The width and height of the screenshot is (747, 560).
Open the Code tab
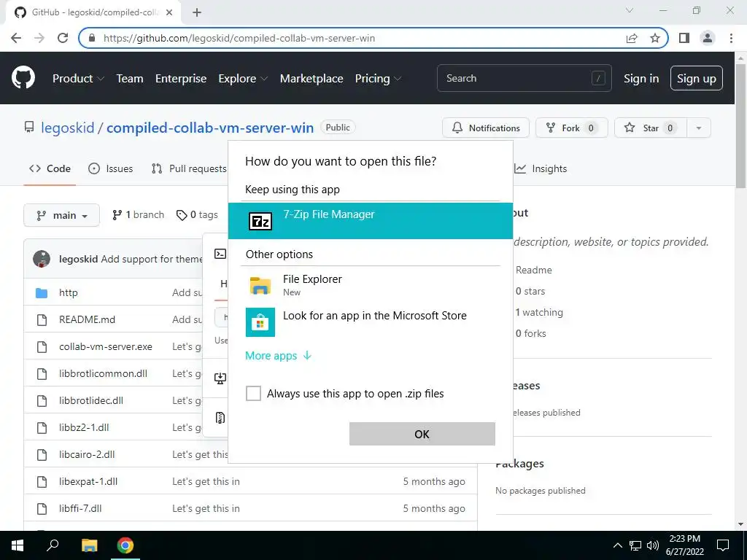(x=50, y=168)
